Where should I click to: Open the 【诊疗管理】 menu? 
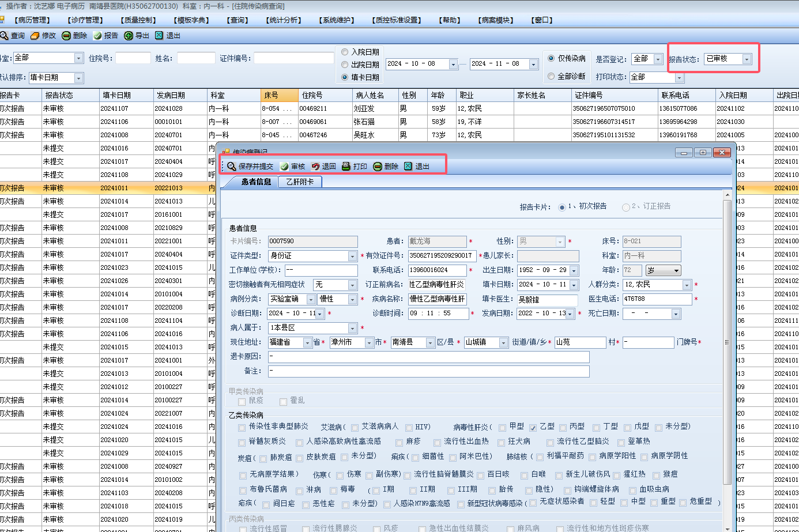click(86, 20)
